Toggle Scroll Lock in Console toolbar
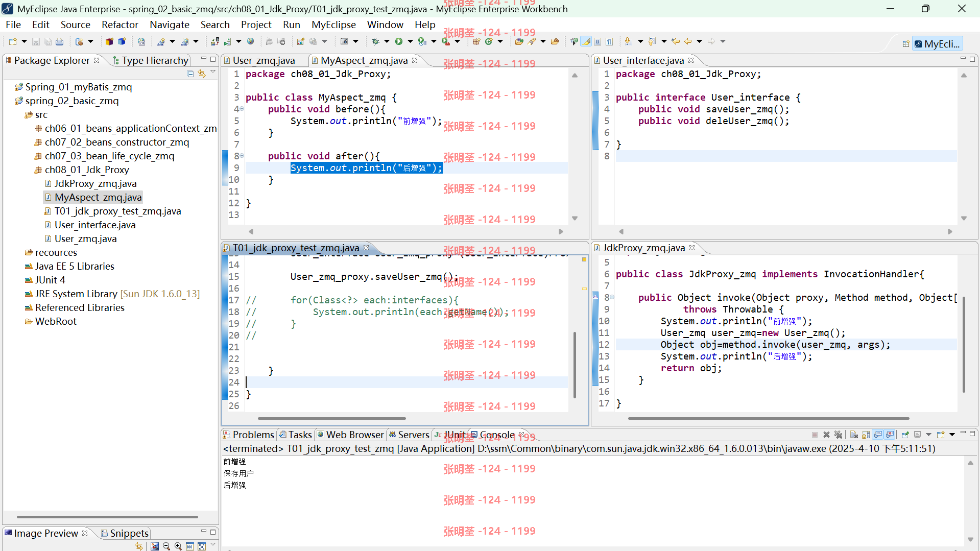Image resolution: width=980 pixels, height=551 pixels. [x=866, y=435]
